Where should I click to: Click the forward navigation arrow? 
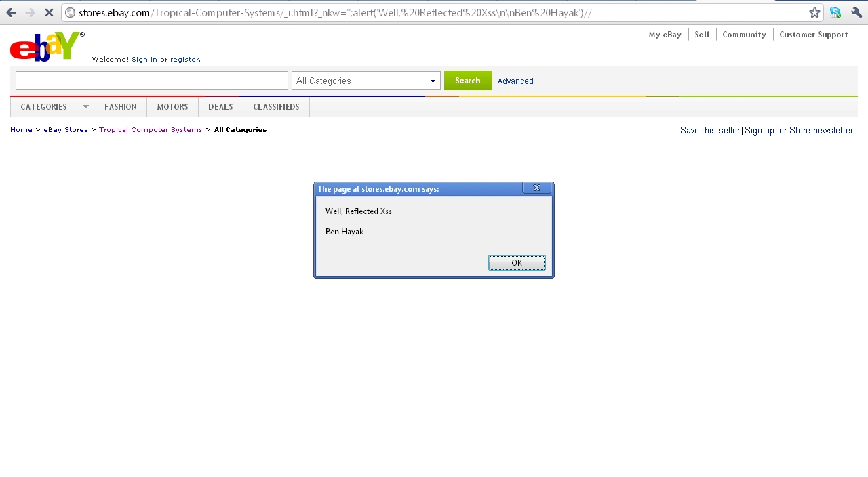pyautogui.click(x=30, y=12)
